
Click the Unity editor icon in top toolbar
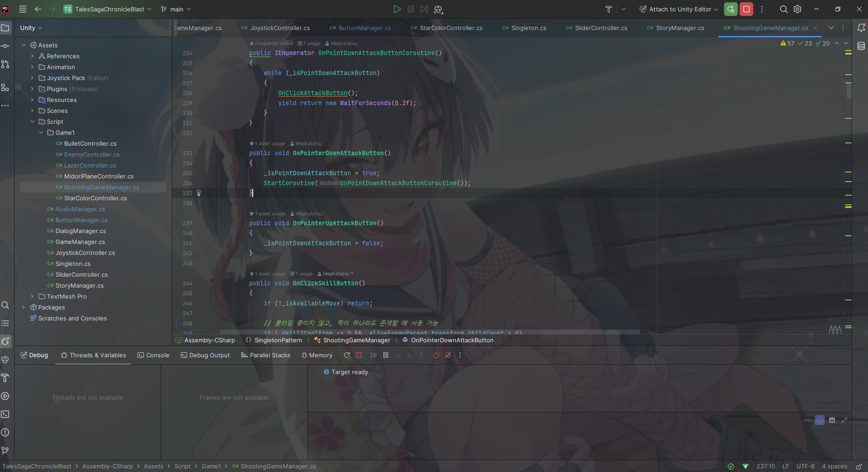(x=438, y=9)
